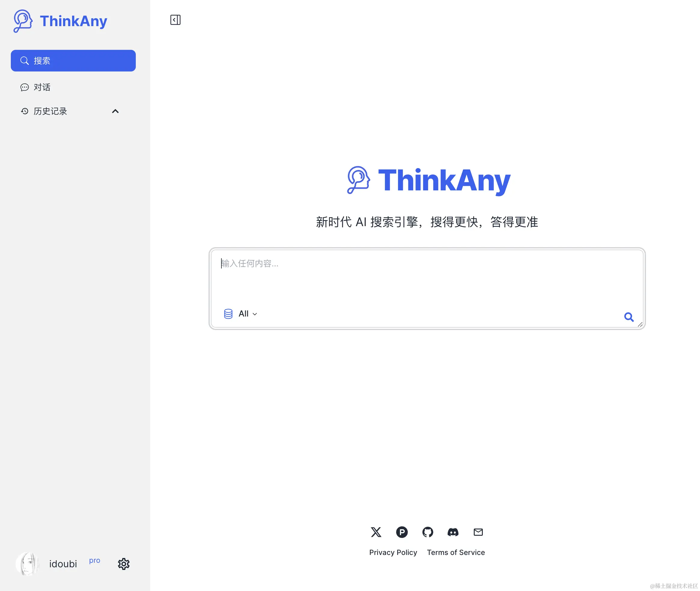Click the database icon beside All
Viewport: 700px width, 591px height.
228,314
